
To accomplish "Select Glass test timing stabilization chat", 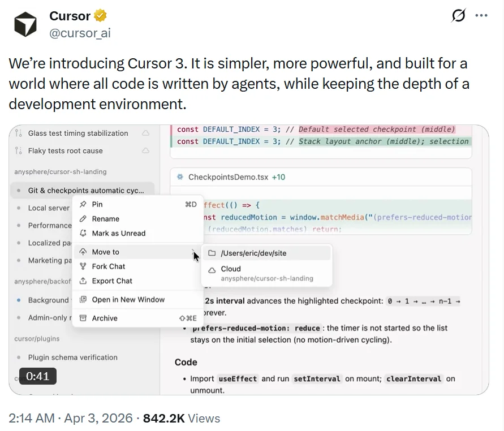I will click(78, 133).
